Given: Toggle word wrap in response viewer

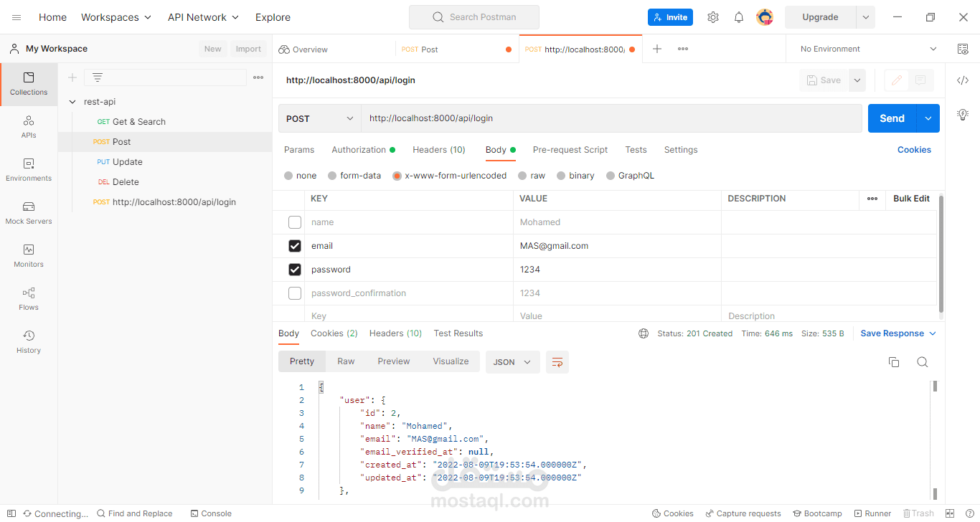Looking at the screenshot, I should [557, 362].
